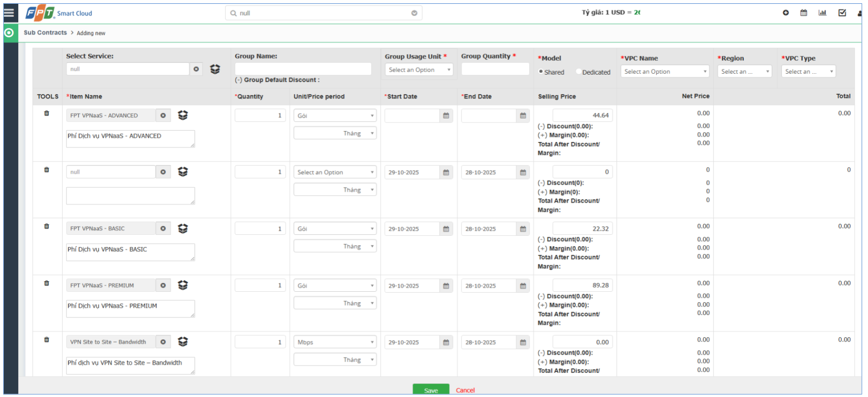Click the box icon beside FPT VPNaaS - BASIC

[183, 229]
